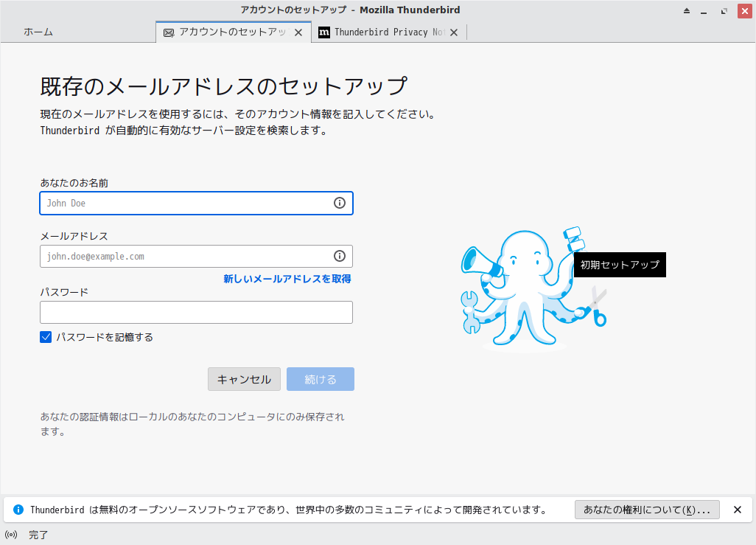Click the info icon in the name field
This screenshot has height=545, width=756.
[340, 204]
